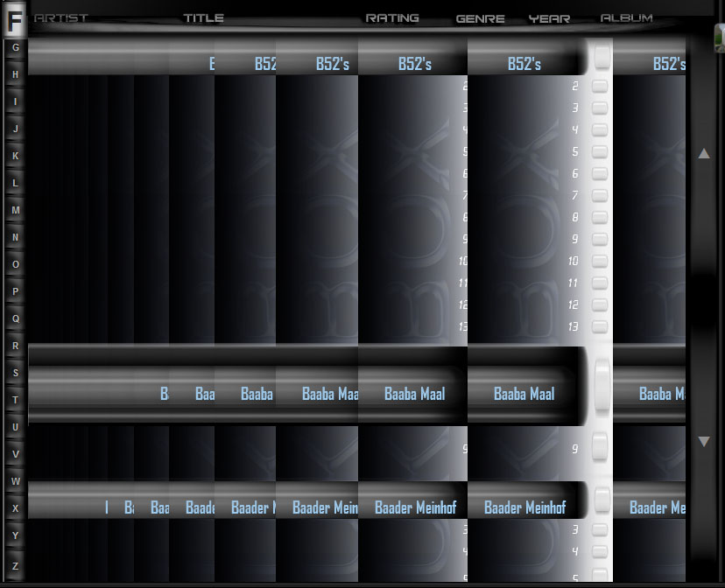This screenshot has height=588, width=725.
Task: Select letter M in the alphabet sidebar
Action: 15,210
